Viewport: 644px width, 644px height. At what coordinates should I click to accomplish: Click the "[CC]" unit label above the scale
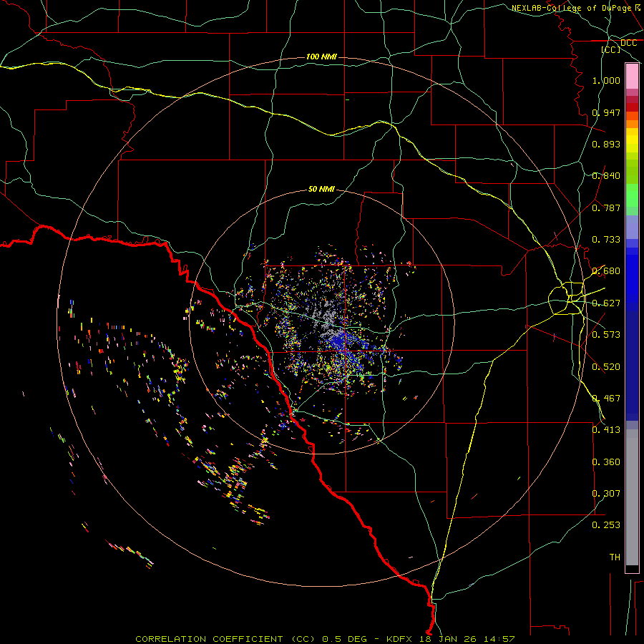pos(611,49)
